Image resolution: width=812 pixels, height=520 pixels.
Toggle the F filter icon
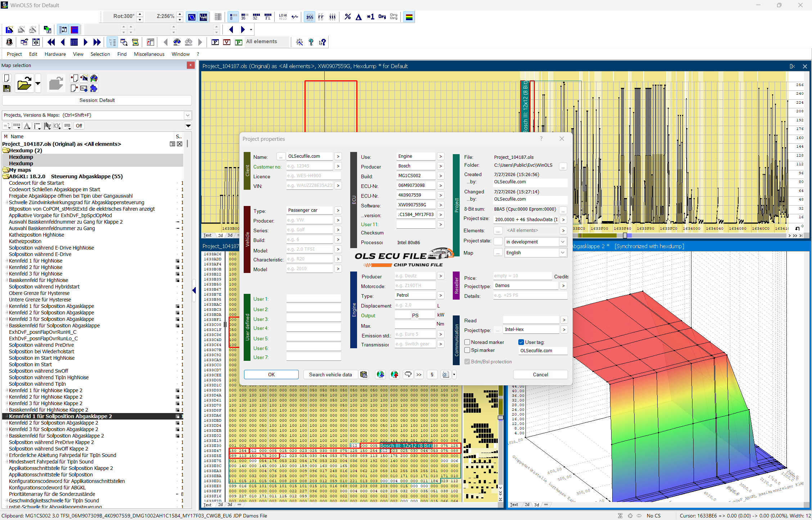pos(215,42)
